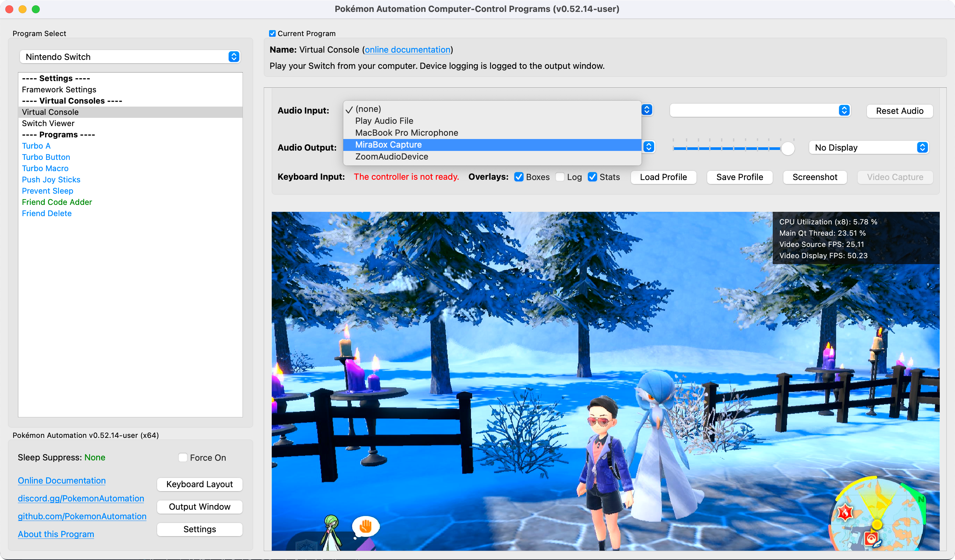Open the discord.gg/PokemonAutomation link

pos(81,498)
